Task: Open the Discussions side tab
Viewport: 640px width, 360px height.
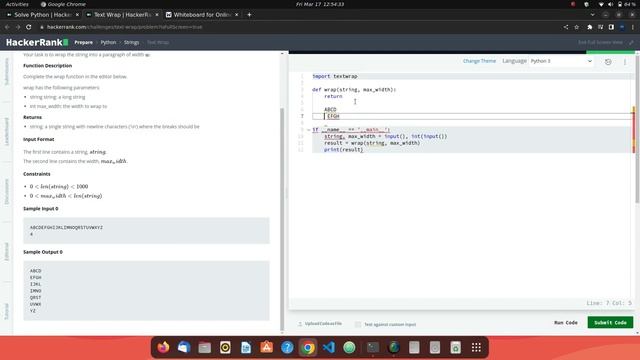Action: (7, 192)
